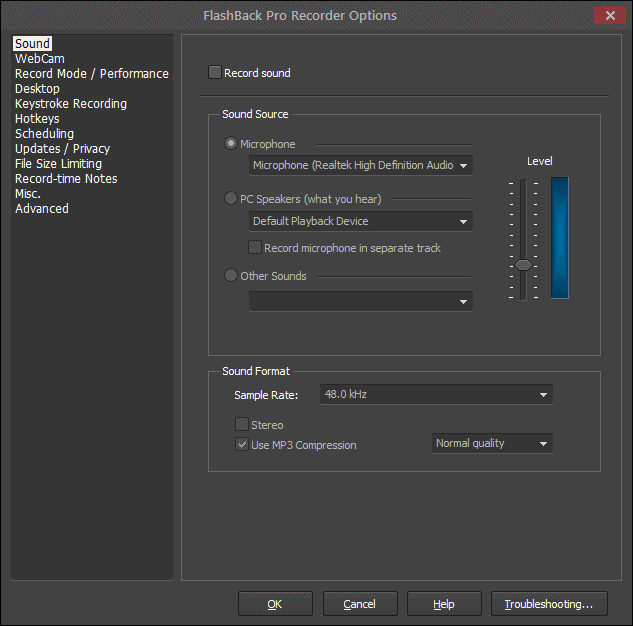This screenshot has height=626, width=633.
Task: Choose PC Speakers (what you hear) source
Action: (x=231, y=198)
